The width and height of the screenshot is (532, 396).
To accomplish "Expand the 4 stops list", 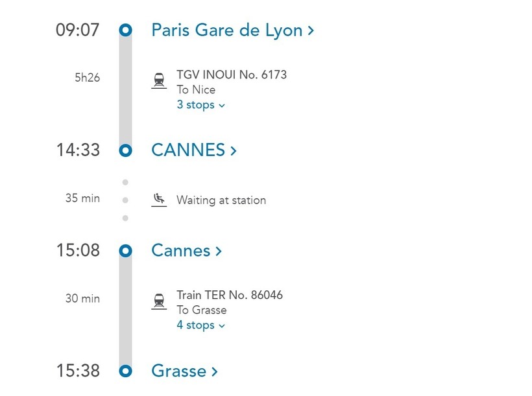I will [x=200, y=325].
